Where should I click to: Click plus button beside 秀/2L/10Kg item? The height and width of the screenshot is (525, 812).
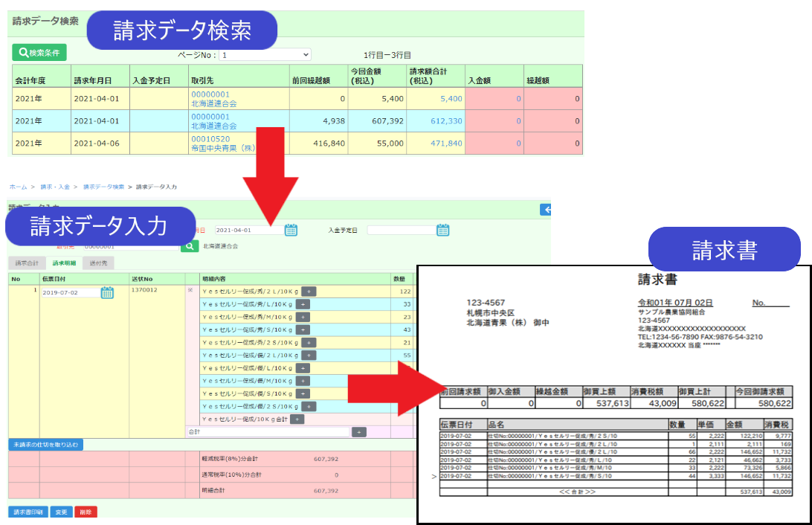[308, 292]
